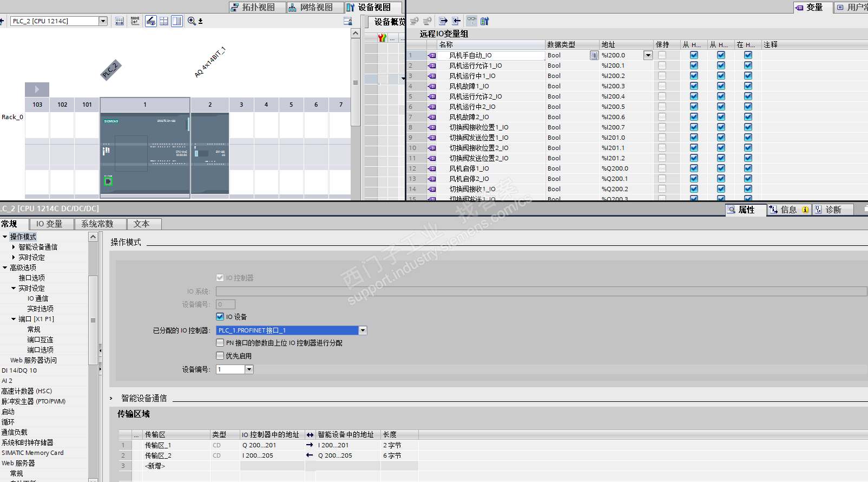Image resolution: width=868 pixels, height=482 pixels.
Task: Toggle 保持 checkbox for 风机故障1_IO
Action: 662,86
